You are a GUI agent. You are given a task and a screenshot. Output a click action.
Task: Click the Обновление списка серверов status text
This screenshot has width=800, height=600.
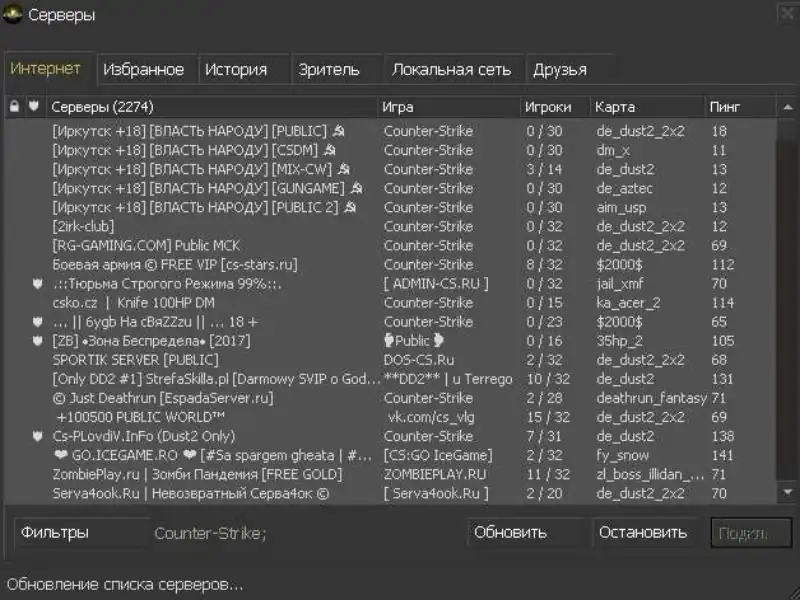coord(125,585)
